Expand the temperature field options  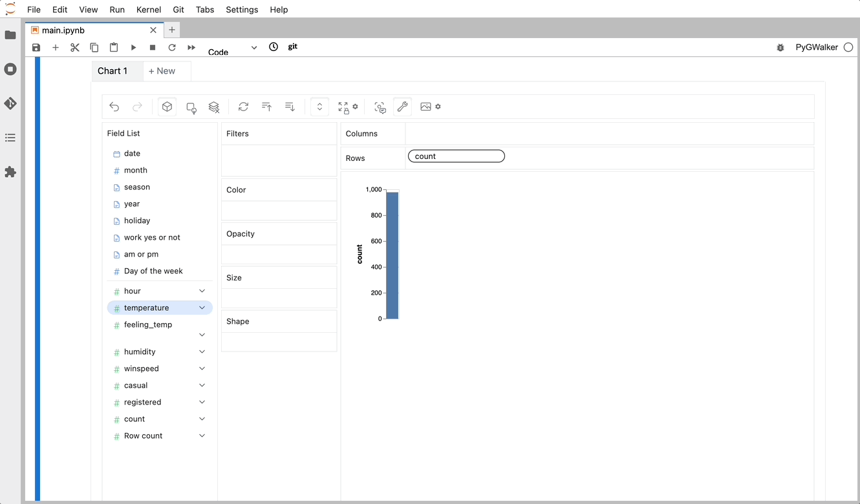(202, 308)
